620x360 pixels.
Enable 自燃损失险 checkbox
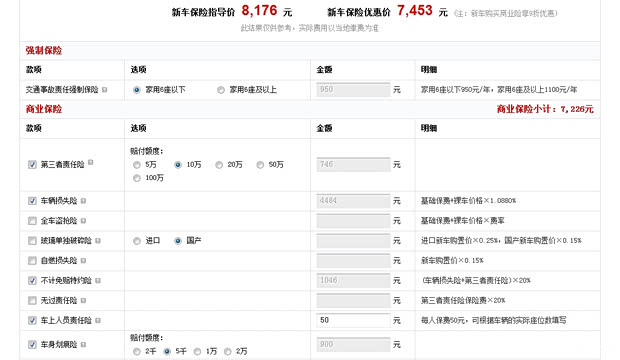[32, 261]
